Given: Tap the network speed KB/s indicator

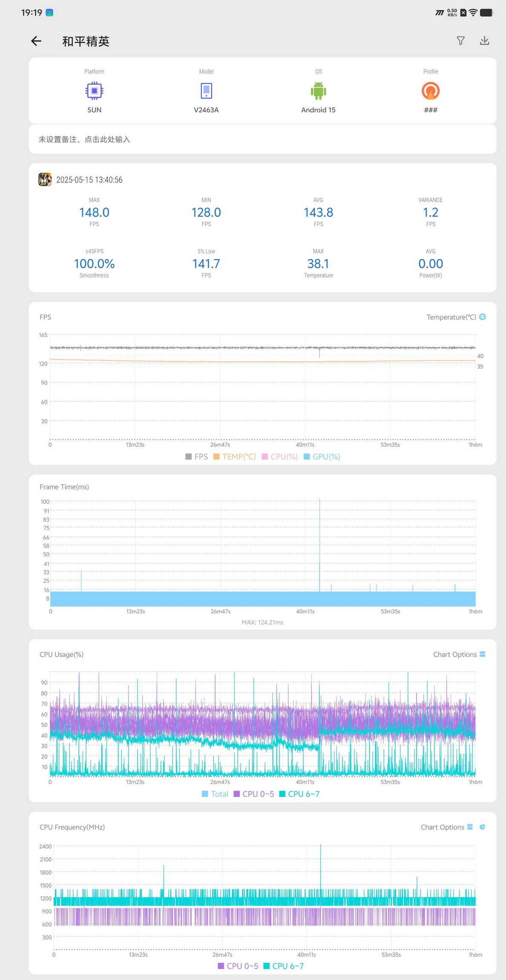Looking at the screenshot, I should [452, 12].
